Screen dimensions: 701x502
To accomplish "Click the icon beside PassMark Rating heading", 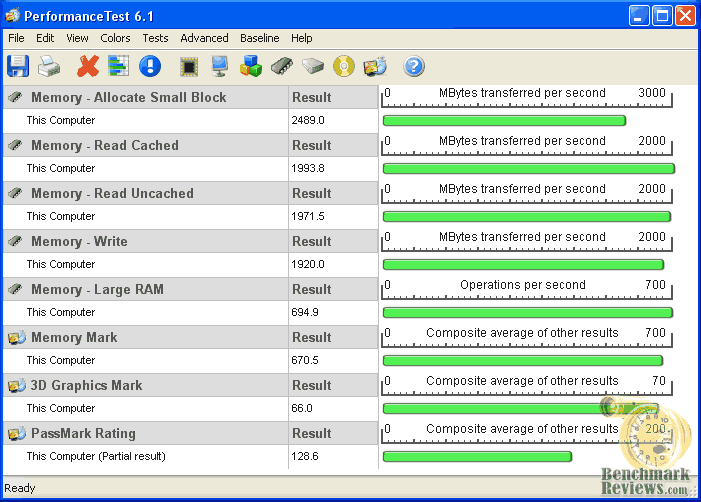I will coord(17,433).
